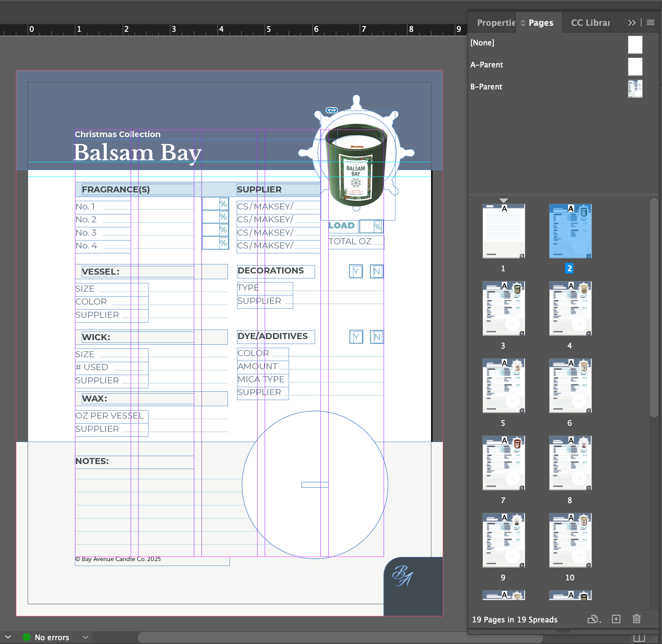662x644 pixels.
Task: Select the [None] parent page
Action: (482, 43)
